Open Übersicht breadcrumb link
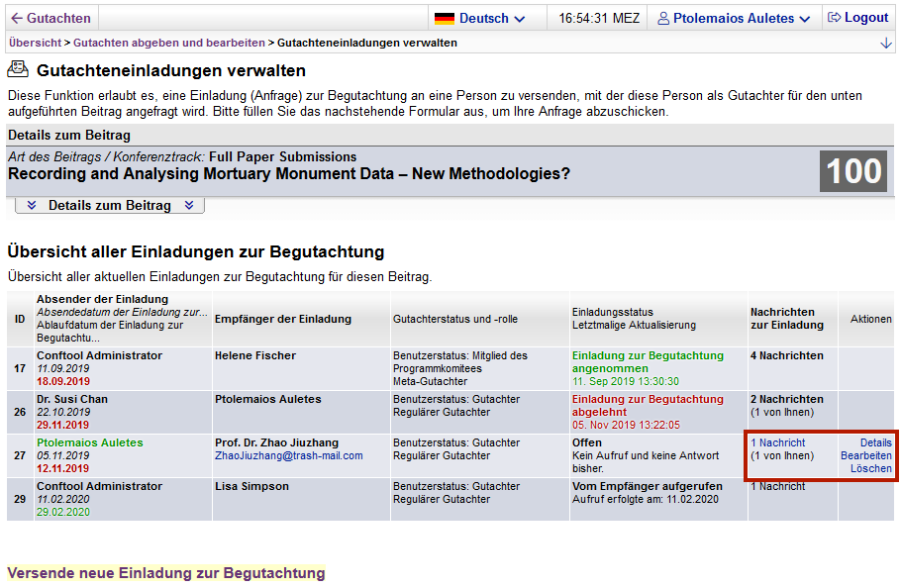Viewport: 901px width, 588px height. 35,43
